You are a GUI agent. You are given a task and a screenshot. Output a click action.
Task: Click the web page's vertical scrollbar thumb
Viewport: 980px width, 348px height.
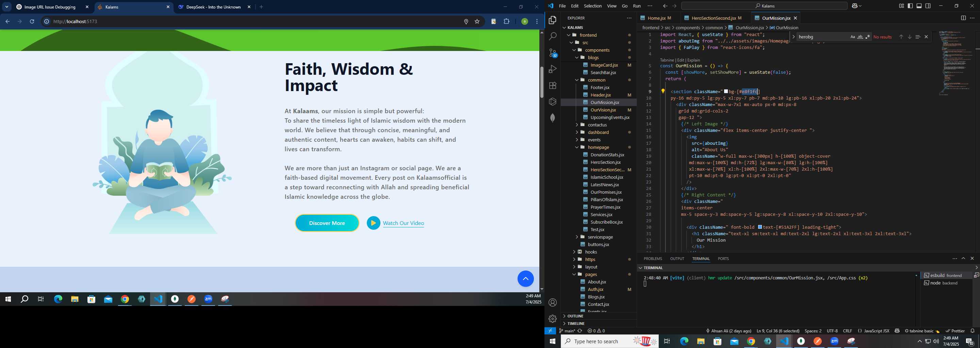coord(542,82)
